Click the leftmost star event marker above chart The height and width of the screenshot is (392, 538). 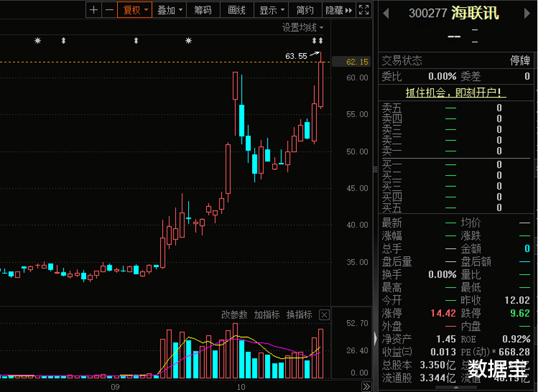[x=38, y=41]
